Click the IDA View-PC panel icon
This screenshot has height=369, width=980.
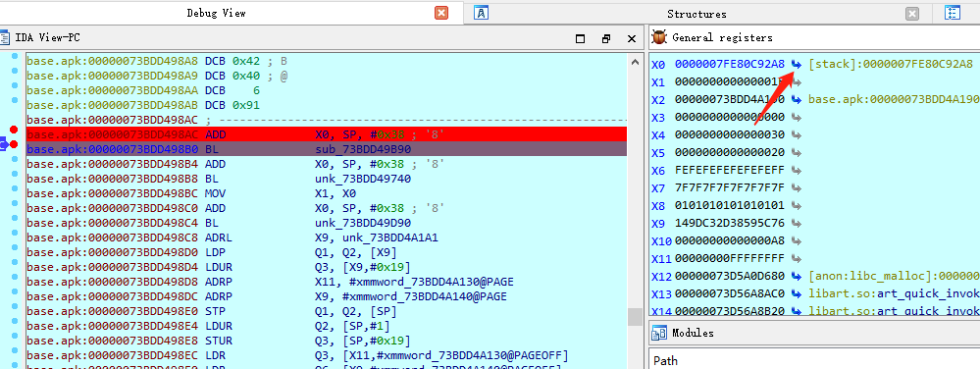(x=4, y=37)
